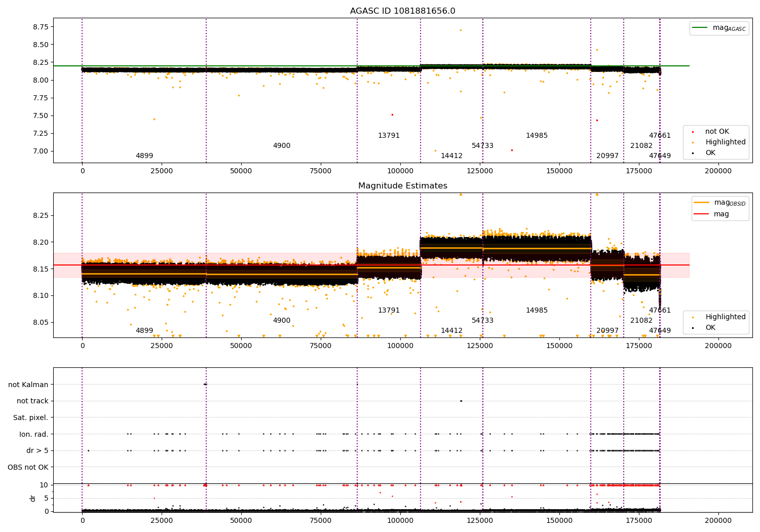Click obsid label 13791 in AGASC ID plot
Image resolution: width=760 pixels, height=532 pixels.
pyautogui.click(x=389, y=136)
